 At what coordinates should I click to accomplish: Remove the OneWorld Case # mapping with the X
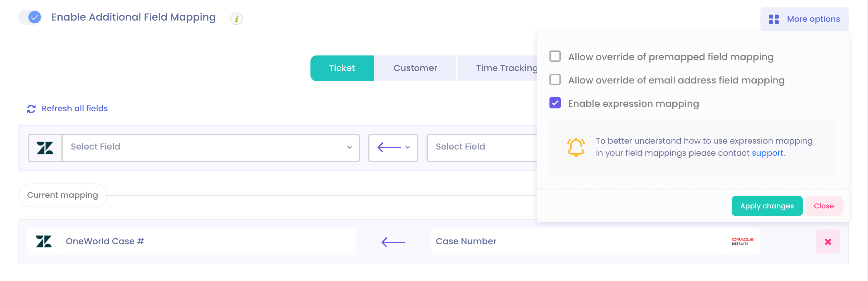point(828,241)
